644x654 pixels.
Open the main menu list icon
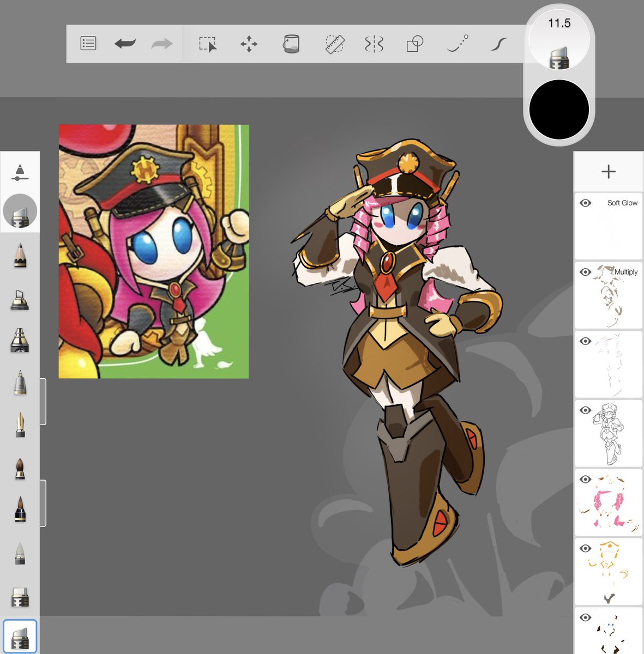point(88,44)
